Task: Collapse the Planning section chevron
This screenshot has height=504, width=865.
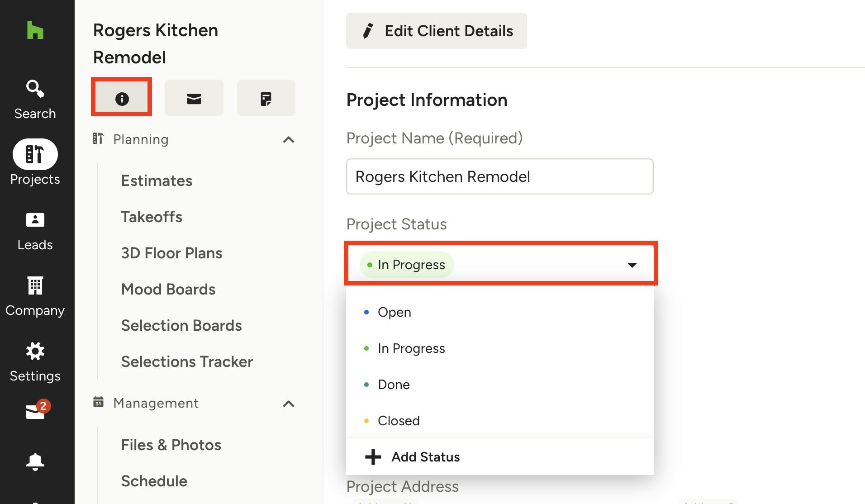Action: pos(288,140)
